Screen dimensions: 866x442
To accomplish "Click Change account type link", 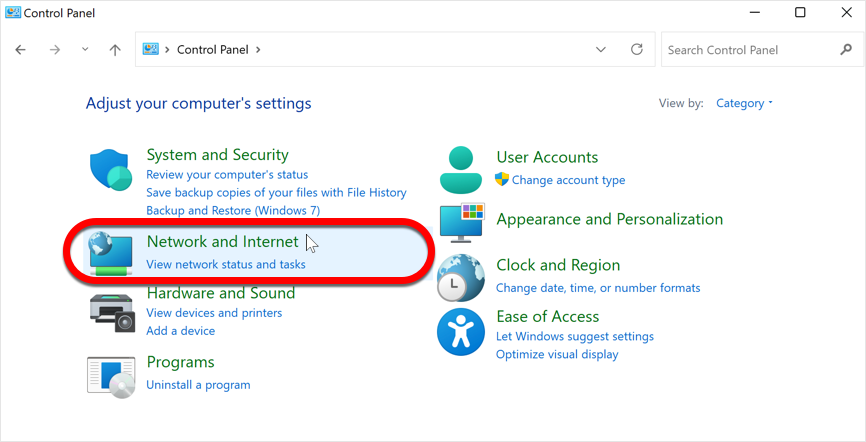I will tap(568, 180).
